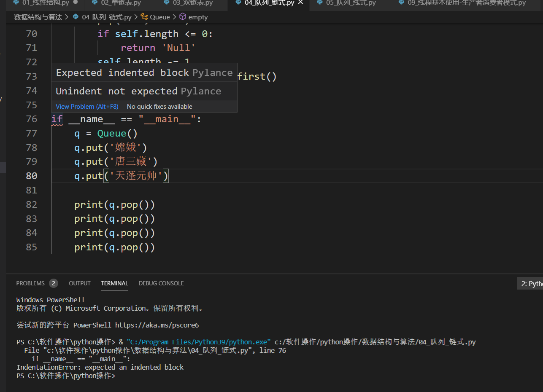Image resolution: width=543 pixels, height=392 pixels.
Task: Click the problems count badge showing 2
Action: click(54, 283)
